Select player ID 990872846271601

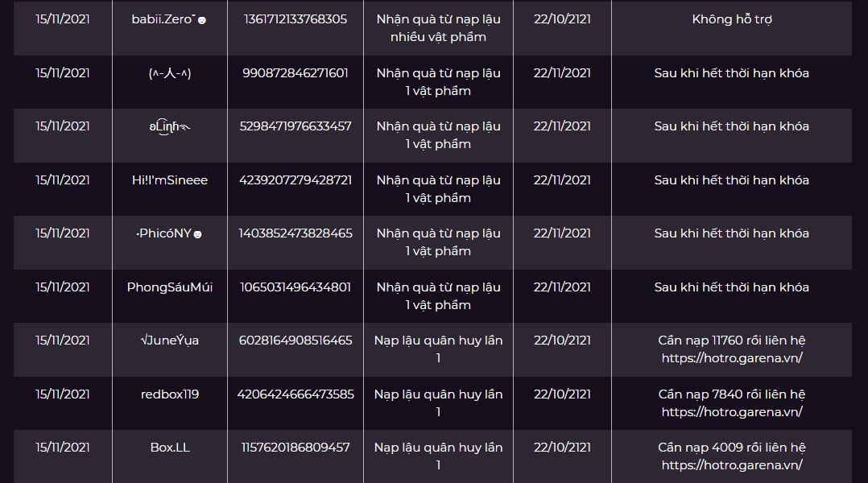pos(296,73)
